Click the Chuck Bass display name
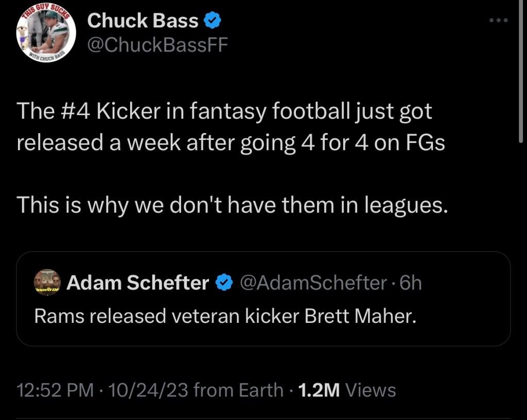This screenshot has height=420, width=527. [x=143, y=21]
